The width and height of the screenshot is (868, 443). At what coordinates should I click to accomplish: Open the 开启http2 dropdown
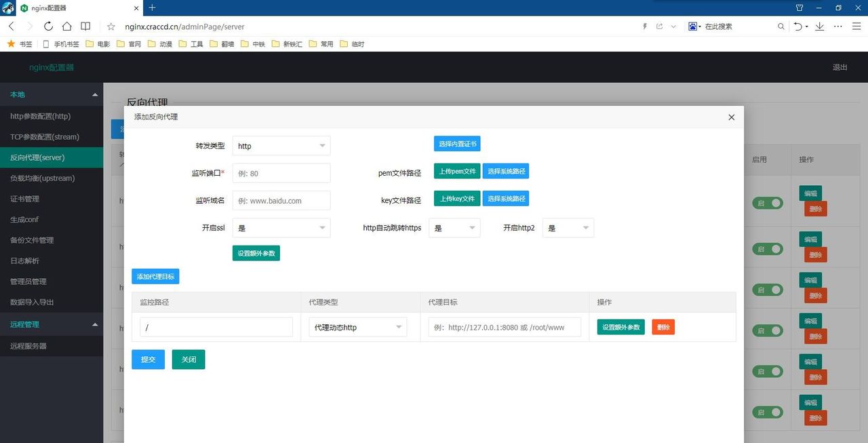(568, 227)
